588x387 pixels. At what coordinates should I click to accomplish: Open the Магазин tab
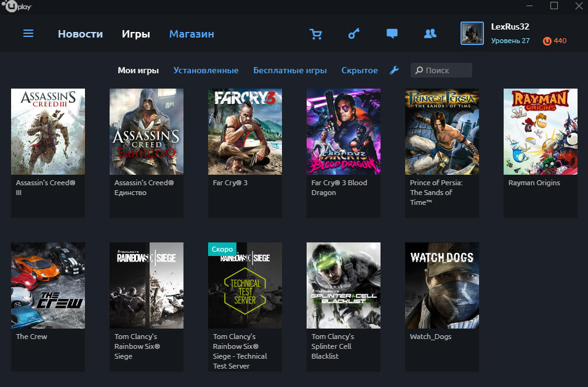click(x=191, y=34)
